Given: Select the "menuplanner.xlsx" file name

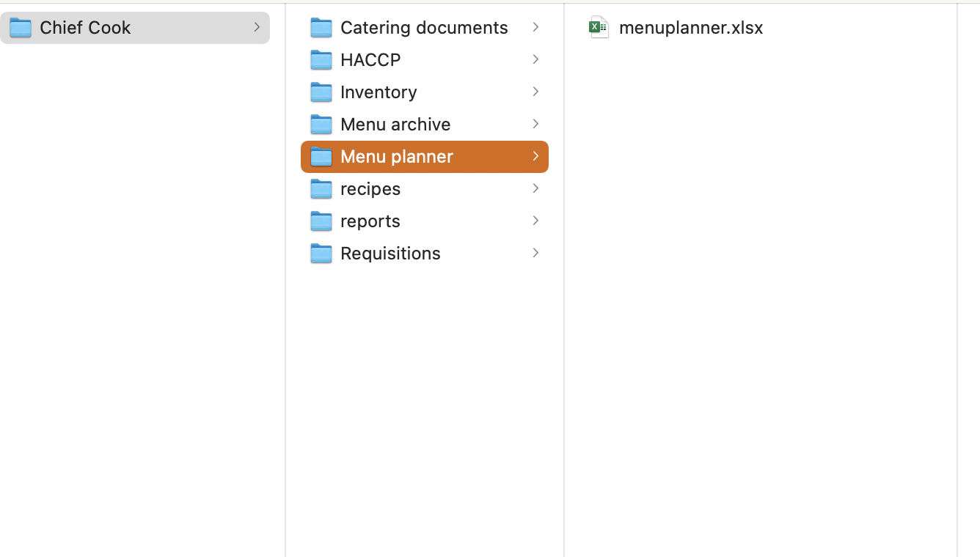Looking at the screenshot, I should [691, 28].
